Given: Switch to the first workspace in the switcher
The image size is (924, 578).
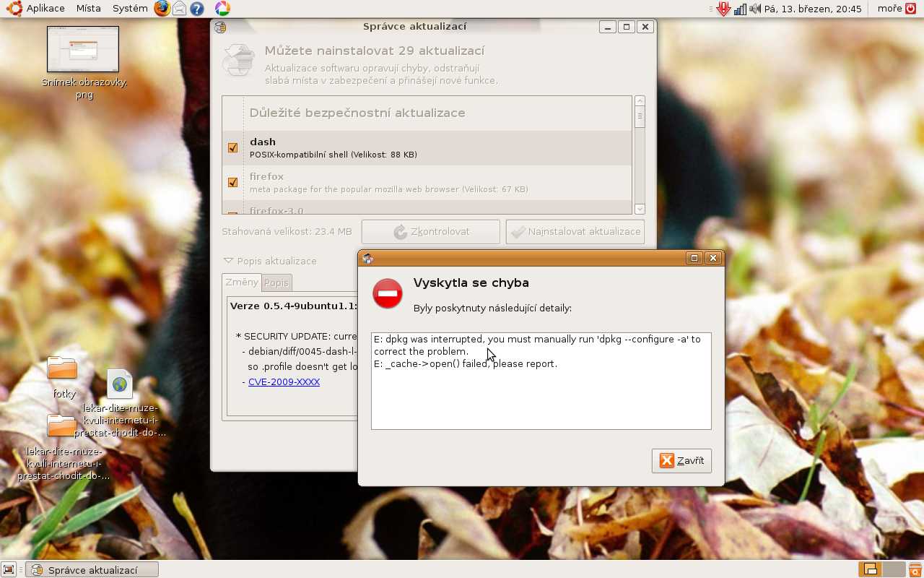Looking at the screenshot, I should point(870,569).
